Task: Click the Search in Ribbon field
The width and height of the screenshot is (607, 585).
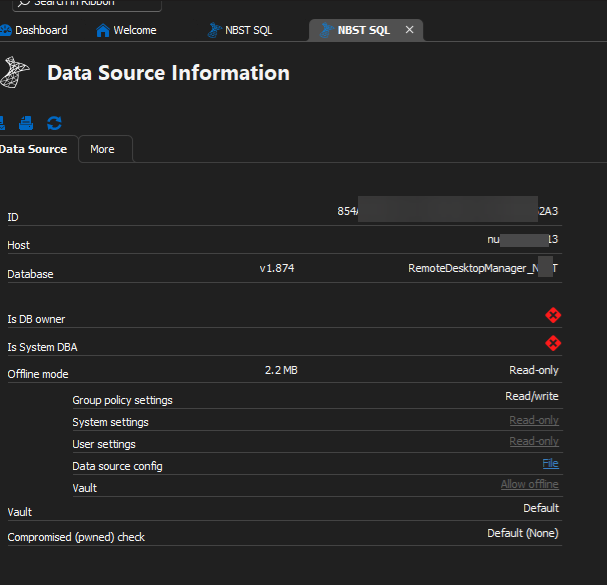Action: click(87, 4)
